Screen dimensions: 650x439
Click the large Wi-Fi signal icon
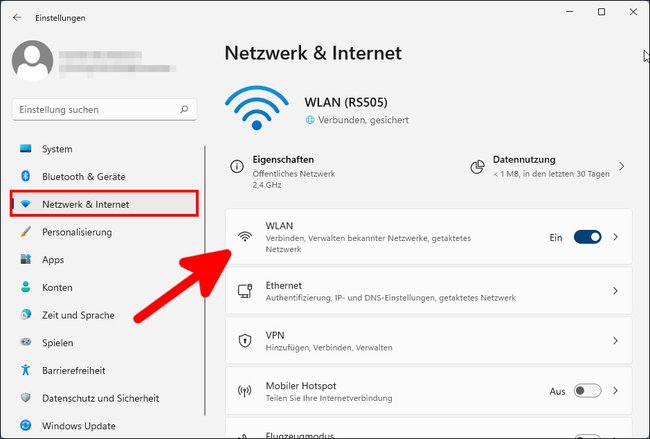click(x=257, y=108)
